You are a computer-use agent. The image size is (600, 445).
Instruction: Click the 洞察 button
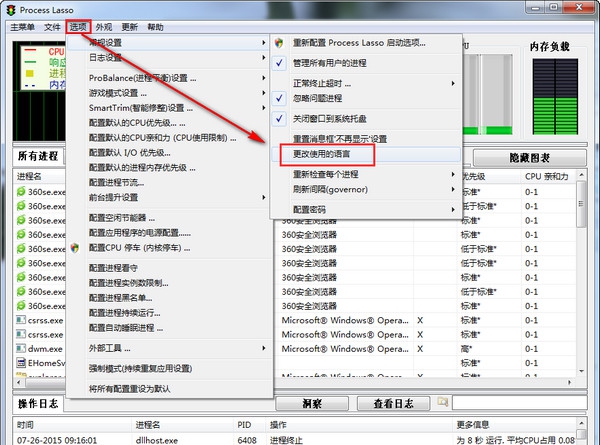[x=312, y=403]
